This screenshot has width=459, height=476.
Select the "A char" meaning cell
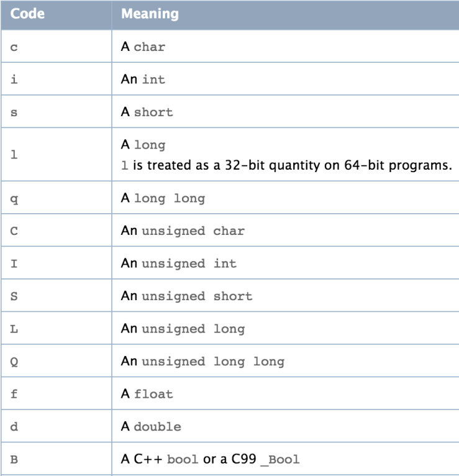(x=143, y=47)
